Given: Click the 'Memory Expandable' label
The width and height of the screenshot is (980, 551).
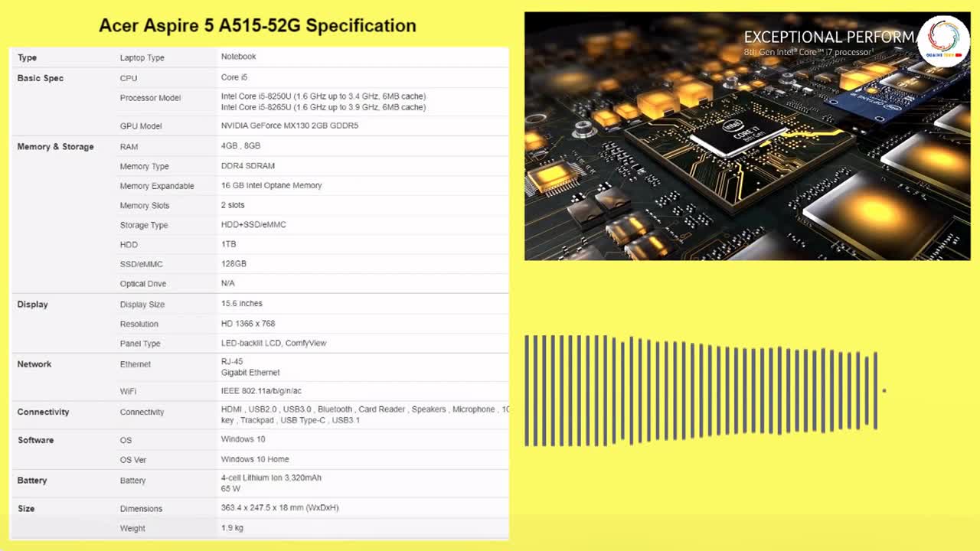Looking at the screenshot, I should (157, 186).
